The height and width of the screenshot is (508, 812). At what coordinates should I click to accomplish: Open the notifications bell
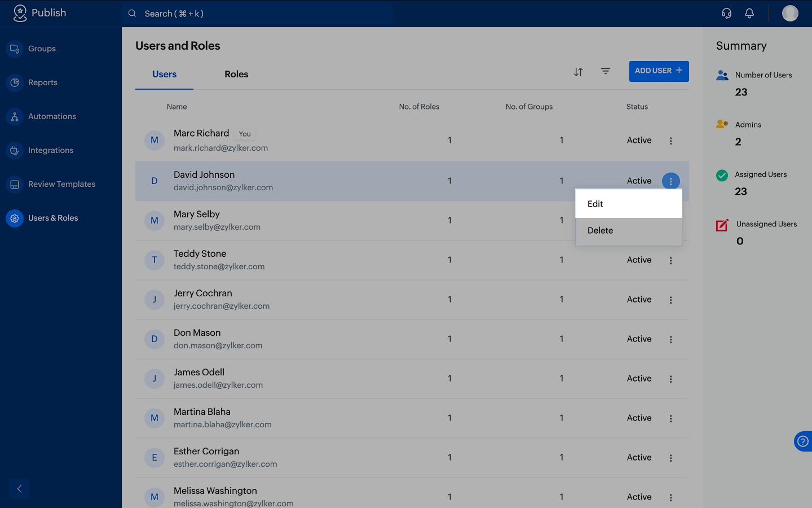point(749,13)
